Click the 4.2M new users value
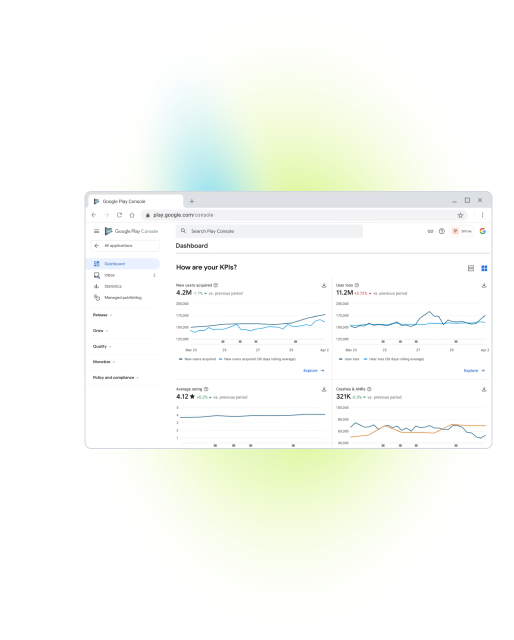514x640 pixels. [184, 293]
